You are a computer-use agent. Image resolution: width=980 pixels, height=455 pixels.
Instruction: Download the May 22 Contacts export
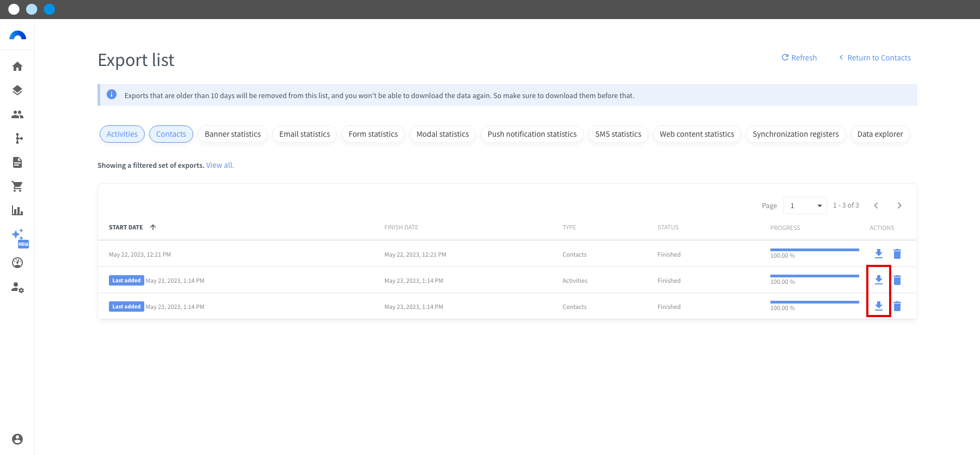click(879, 254)
